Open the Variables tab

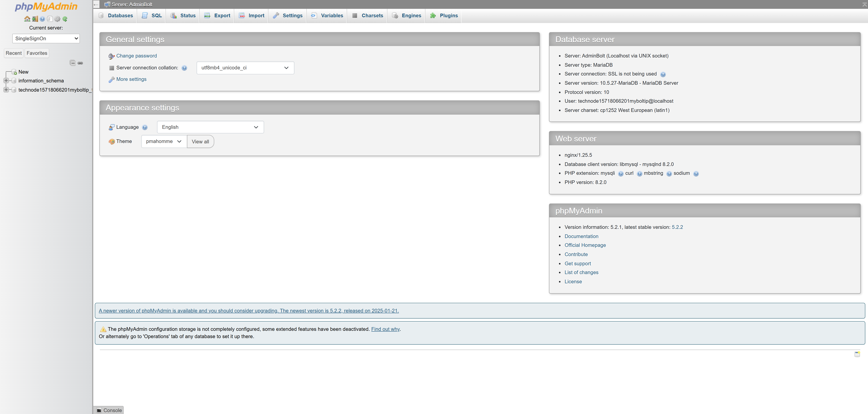(327, 16)
